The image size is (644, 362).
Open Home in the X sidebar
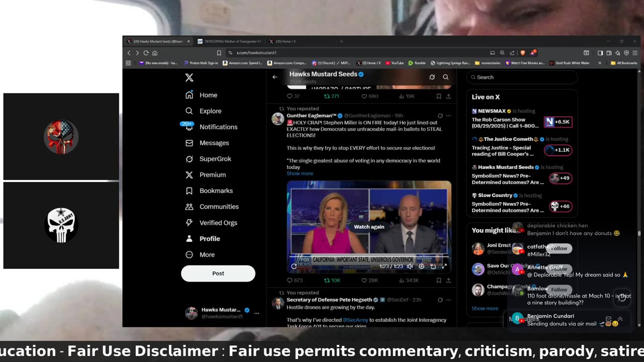pos(201,95)
